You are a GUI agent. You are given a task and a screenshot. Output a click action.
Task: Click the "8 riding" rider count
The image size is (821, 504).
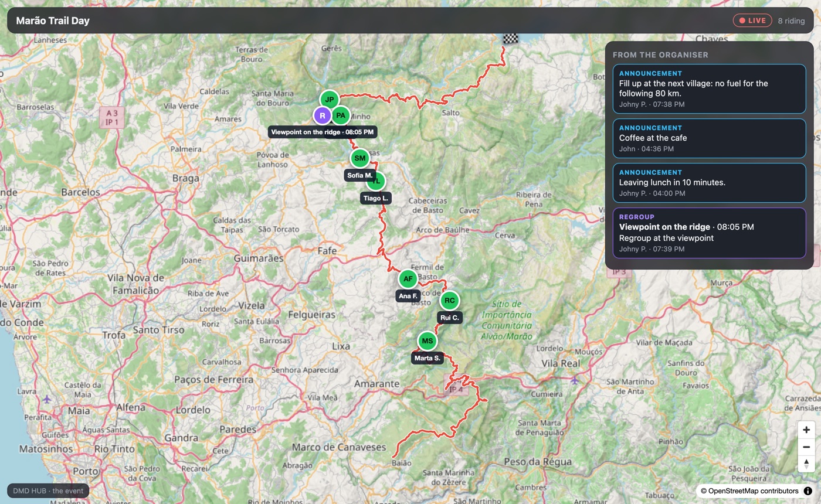tap(791, 21)
